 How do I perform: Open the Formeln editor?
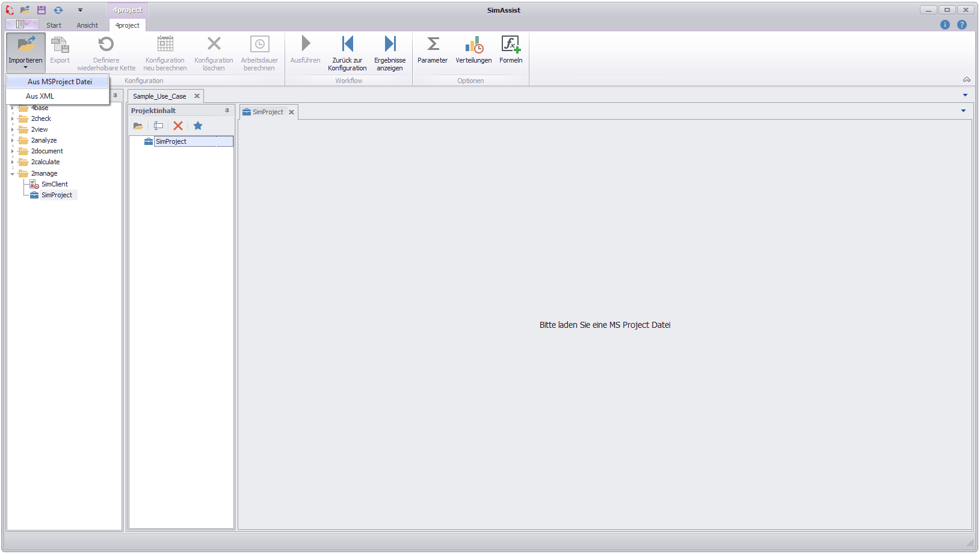pos(510,50)
